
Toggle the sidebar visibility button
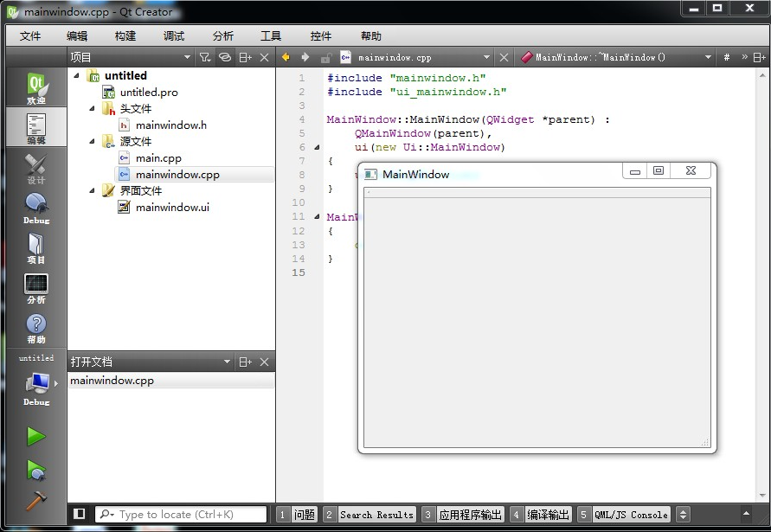coord(80,514)
